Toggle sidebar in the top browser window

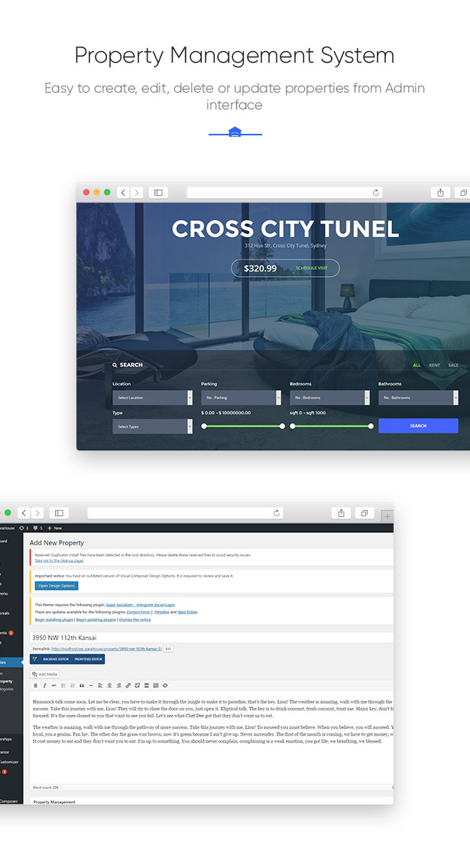pyautogui.click(x=158, y=193)
